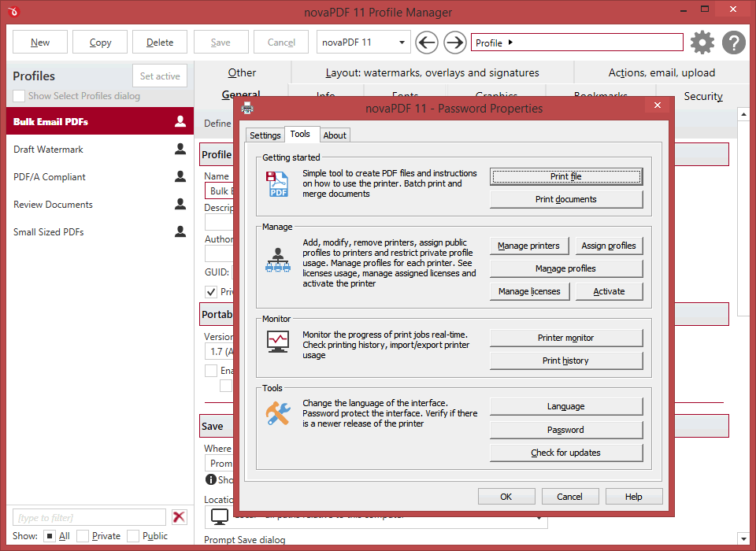Click the Check for updates button
Image resolution: width=756 pixels, height=551 pixels.
click(x=565, y=453)
